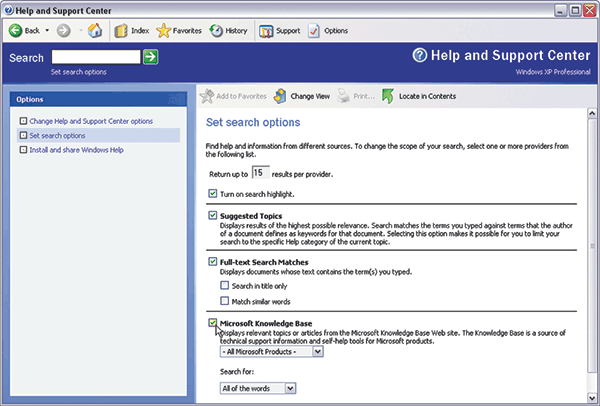Click the Set search options heading
The width and height of the screenshot is (600, 406).
[253, 122]
